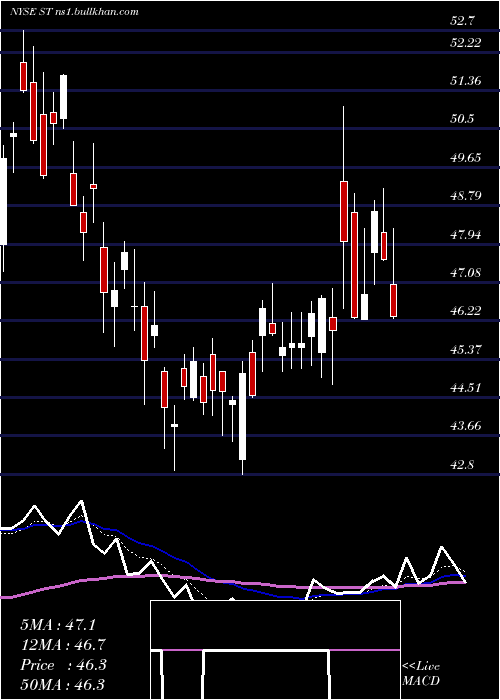
Task: Select the 47.08 price level label
Action: tap(465, 272)
